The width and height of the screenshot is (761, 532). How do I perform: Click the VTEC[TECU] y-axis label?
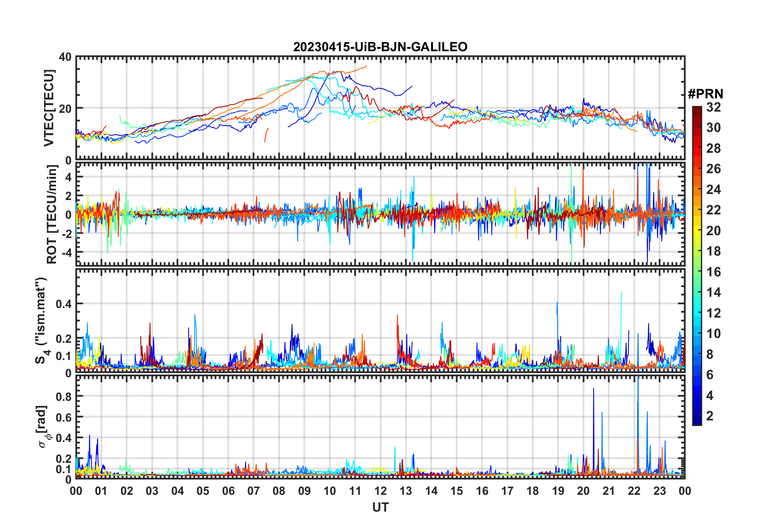pos(48,108)
